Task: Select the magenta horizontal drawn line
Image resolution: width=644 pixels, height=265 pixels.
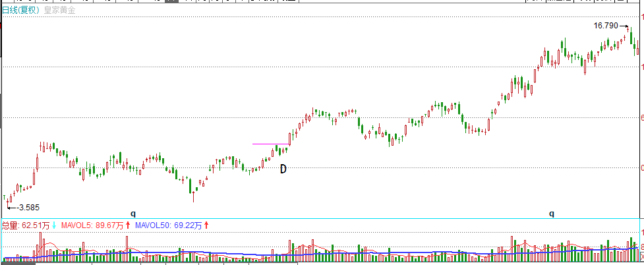Action: [x=270, y=144]
